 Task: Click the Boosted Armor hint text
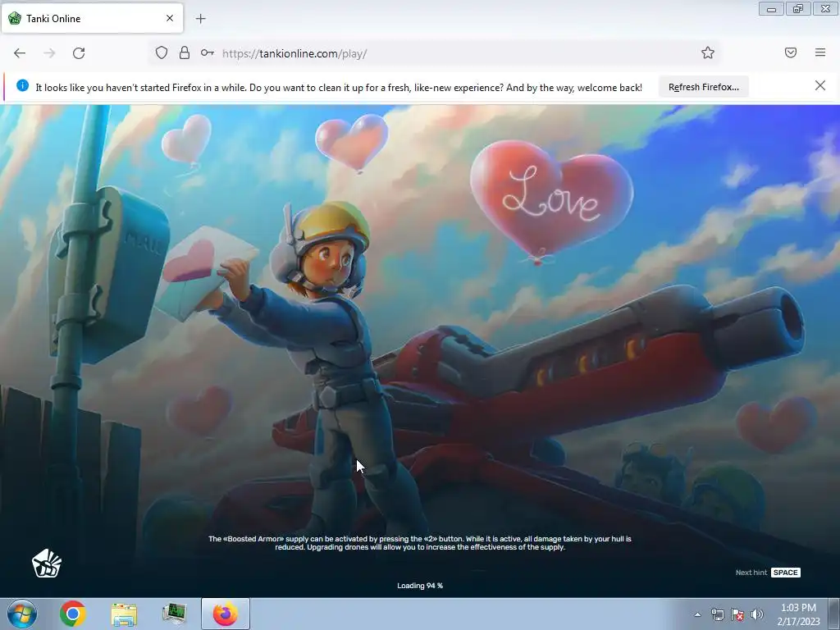point(420,543)
